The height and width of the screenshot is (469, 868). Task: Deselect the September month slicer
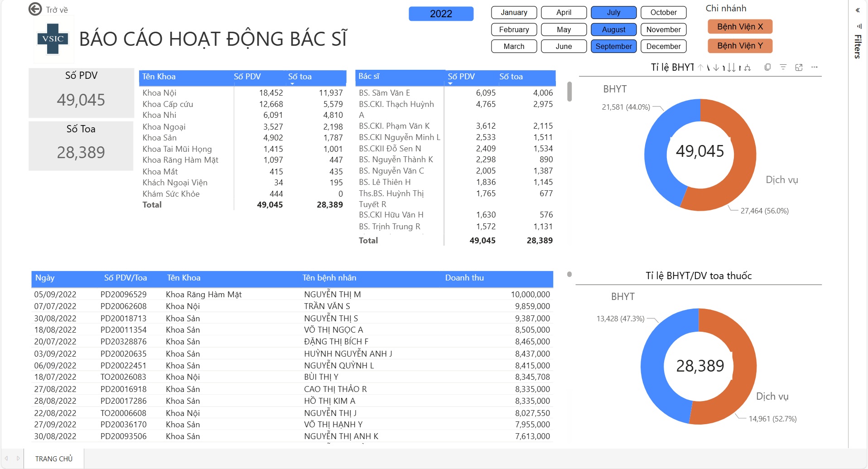point(613,46)
